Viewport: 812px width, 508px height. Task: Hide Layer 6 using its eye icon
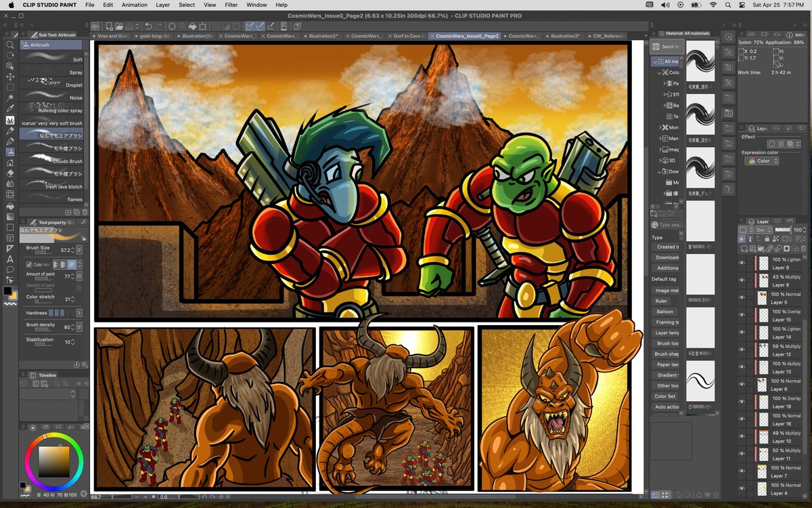(x=742, y=385)
